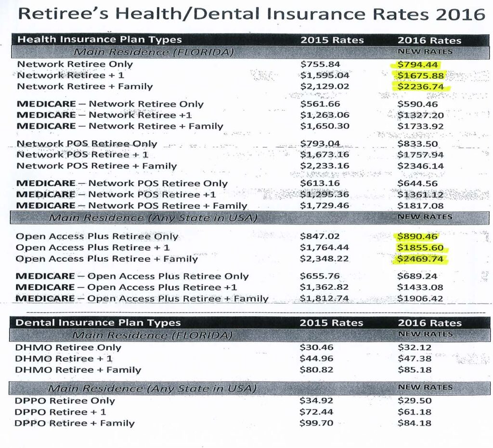Select the DPPO Retiree + Family label
Screen dimensions: 493x448
(75, 423)
